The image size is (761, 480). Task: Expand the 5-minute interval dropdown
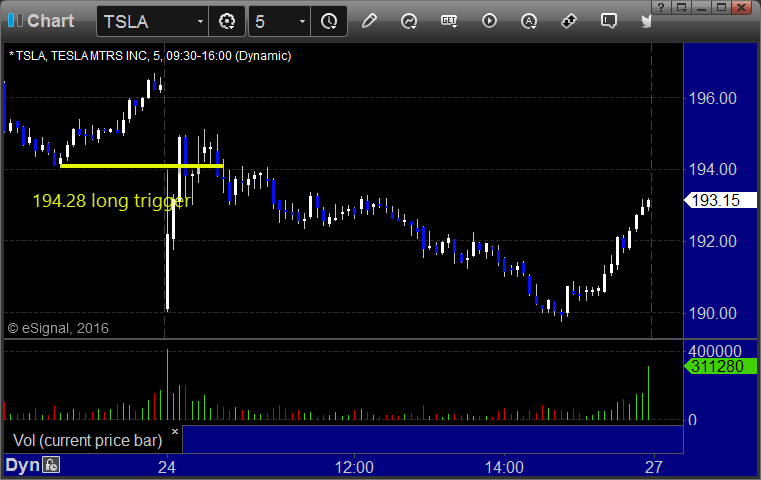click(x=302, y=21)
